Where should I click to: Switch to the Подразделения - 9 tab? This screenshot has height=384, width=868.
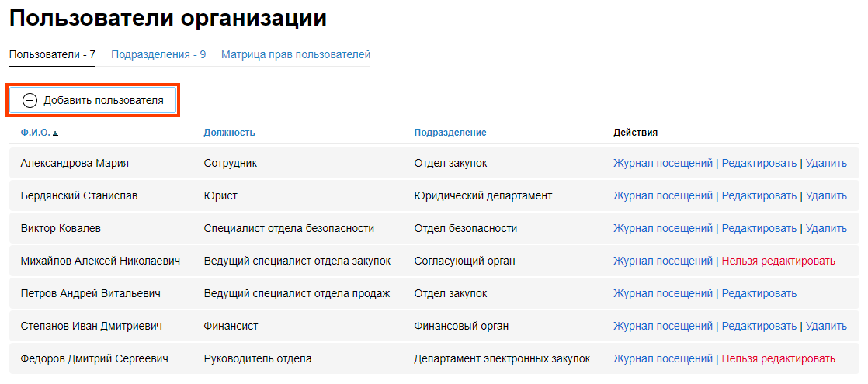pos(158,55)
